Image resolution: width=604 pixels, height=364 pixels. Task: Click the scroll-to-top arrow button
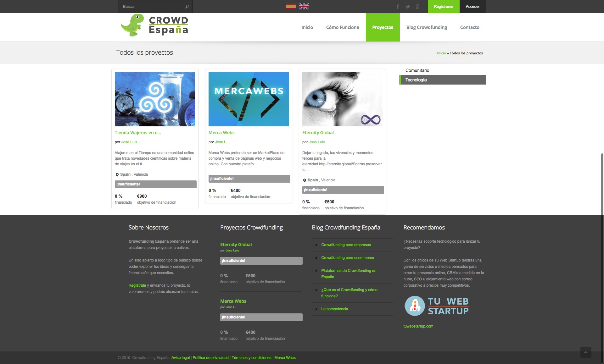586,352
